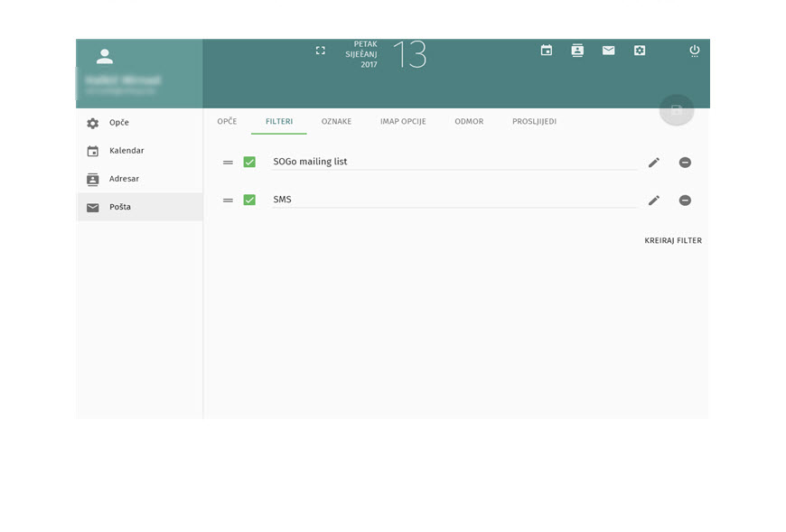Open the Calendar module from the header
This screenshot has width=786, height=532.
pos(547,50)
